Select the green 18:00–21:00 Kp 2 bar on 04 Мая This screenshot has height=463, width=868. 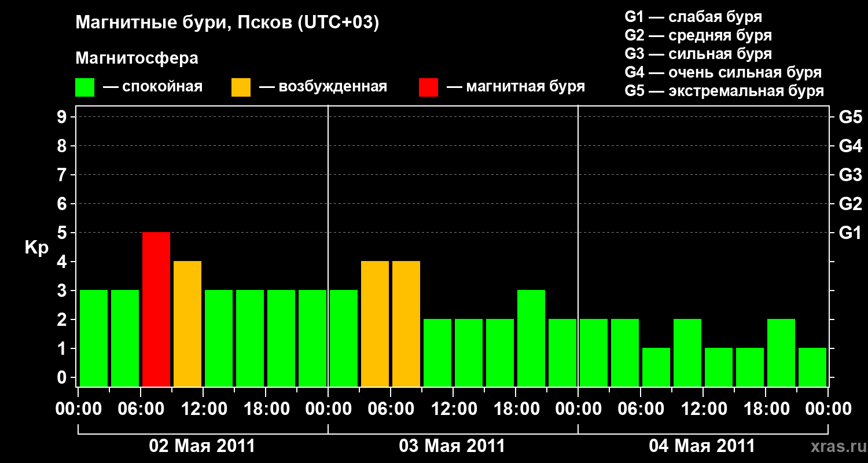pos(781,353)
